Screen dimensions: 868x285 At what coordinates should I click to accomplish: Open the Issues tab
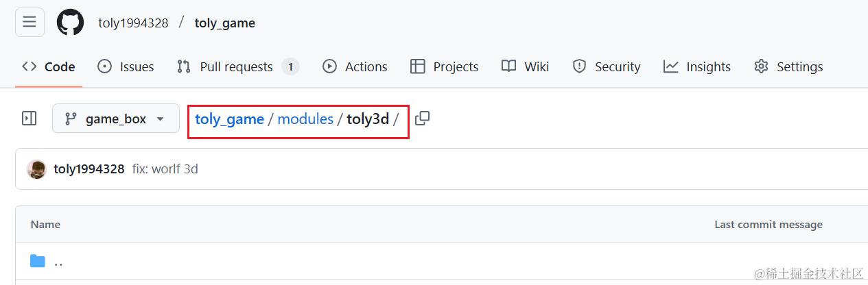click(x=126, y=66)
